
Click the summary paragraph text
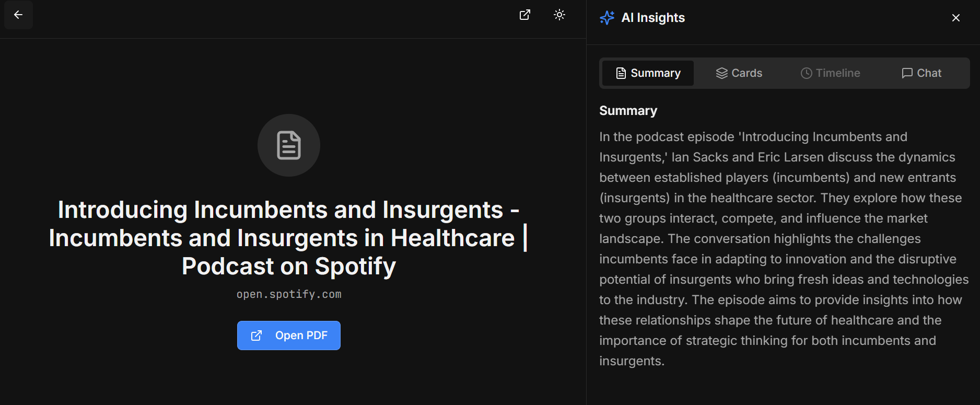[x=784, y=249]
